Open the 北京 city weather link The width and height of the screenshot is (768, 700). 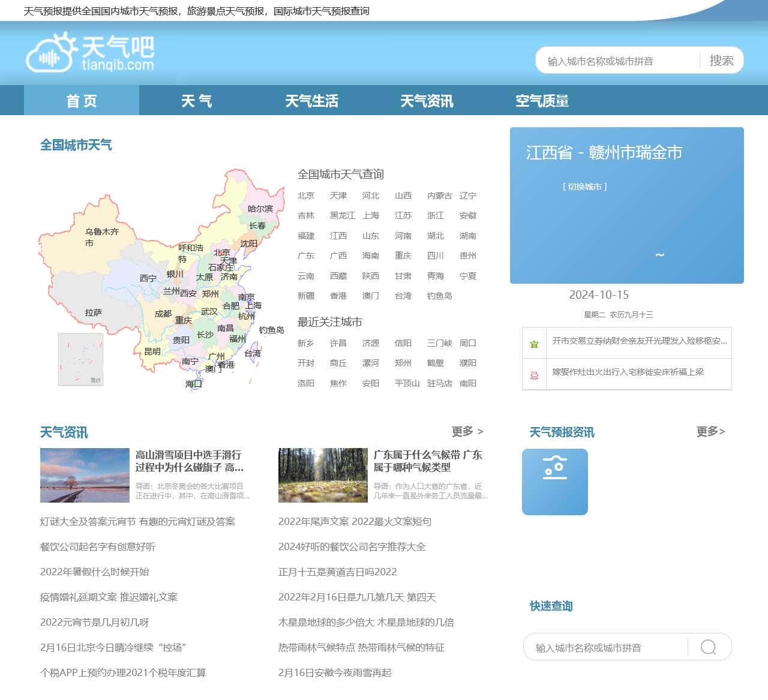(306, 196)
